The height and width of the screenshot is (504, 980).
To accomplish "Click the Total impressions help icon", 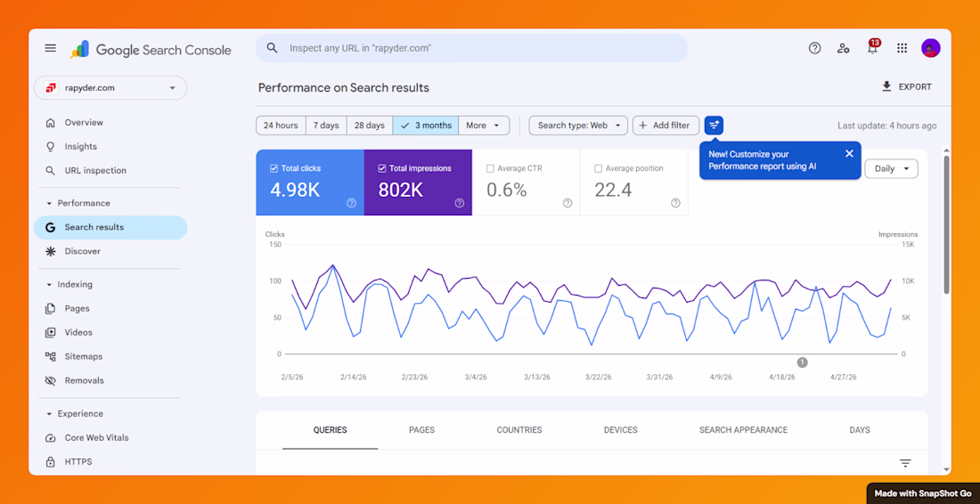I will click(x=460, y=203).
